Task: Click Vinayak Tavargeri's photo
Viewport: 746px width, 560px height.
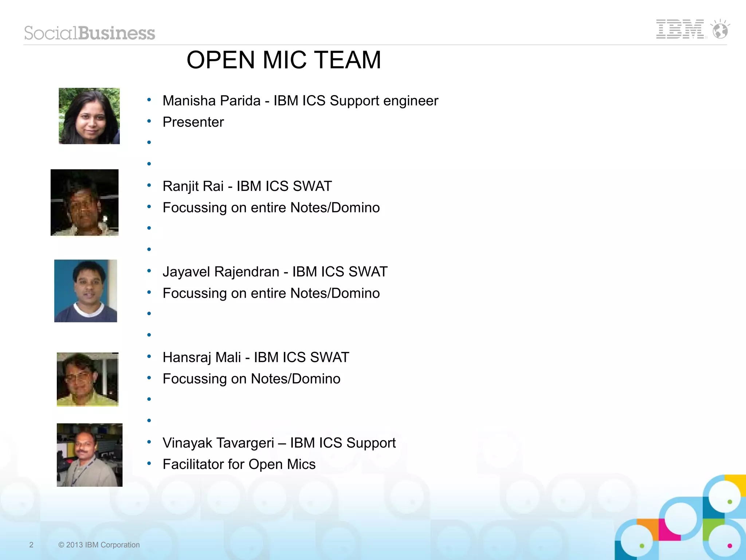Action: pyautogui.click(x=90, y=455)
